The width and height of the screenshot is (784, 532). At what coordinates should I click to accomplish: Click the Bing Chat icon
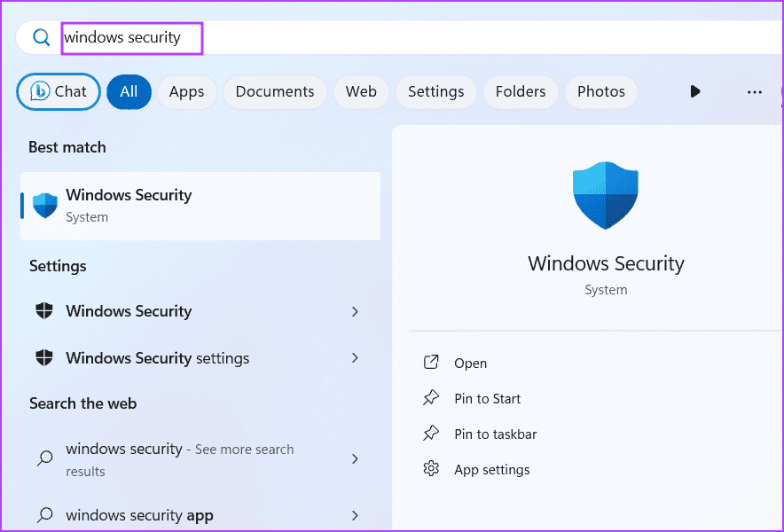coord(40,91)
